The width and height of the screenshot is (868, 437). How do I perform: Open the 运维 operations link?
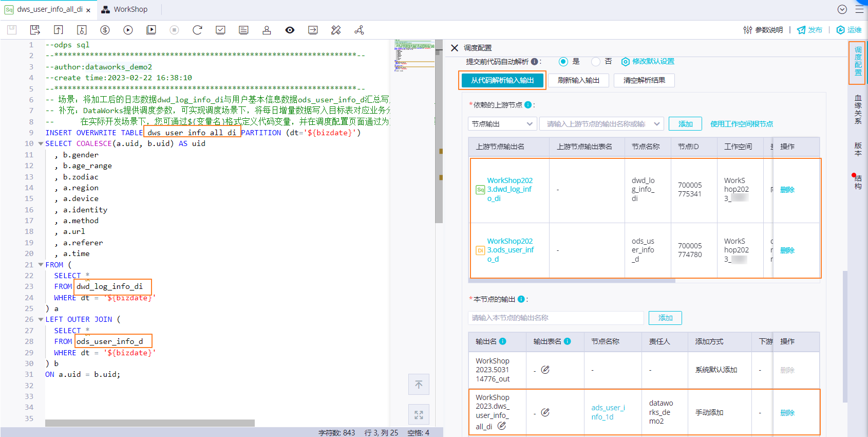click(849, 30)
